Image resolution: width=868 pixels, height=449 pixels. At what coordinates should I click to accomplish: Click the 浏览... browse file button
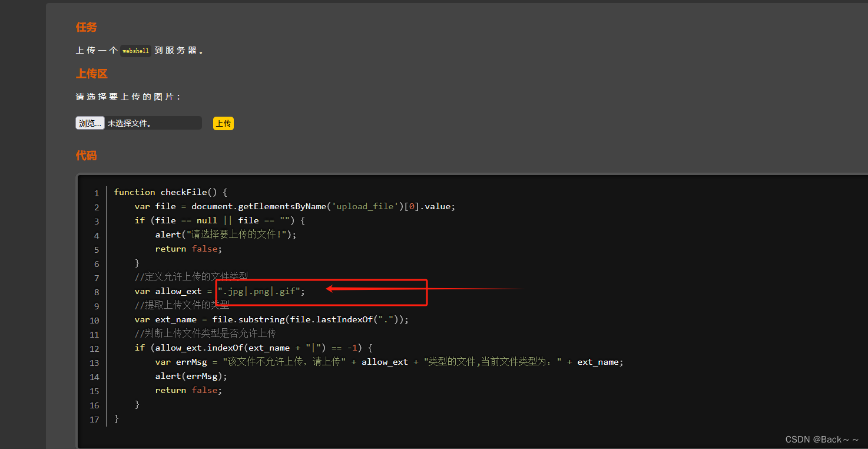click(x=90, y=123)
